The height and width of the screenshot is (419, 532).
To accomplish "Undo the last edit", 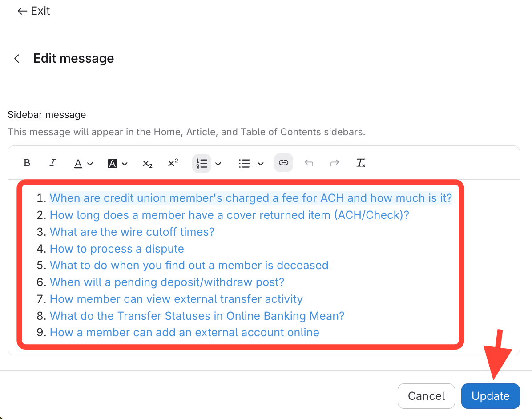I will coord(309,163).
